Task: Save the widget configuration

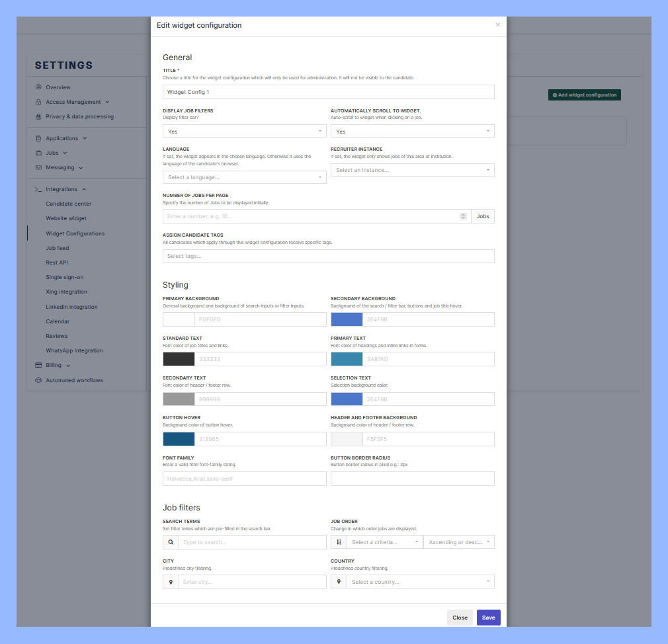Action: (x=488, y=617)
